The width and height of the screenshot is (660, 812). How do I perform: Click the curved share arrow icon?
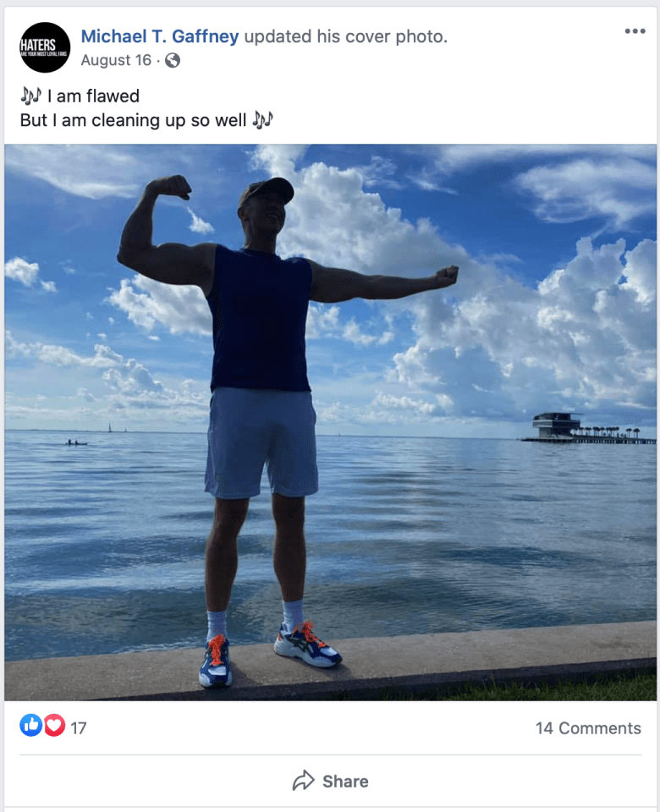[304, 781]
